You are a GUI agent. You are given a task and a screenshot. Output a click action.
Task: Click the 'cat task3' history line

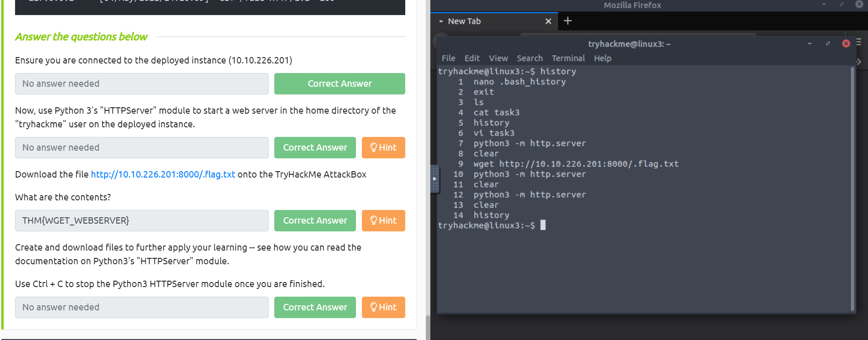pos(497,112)
